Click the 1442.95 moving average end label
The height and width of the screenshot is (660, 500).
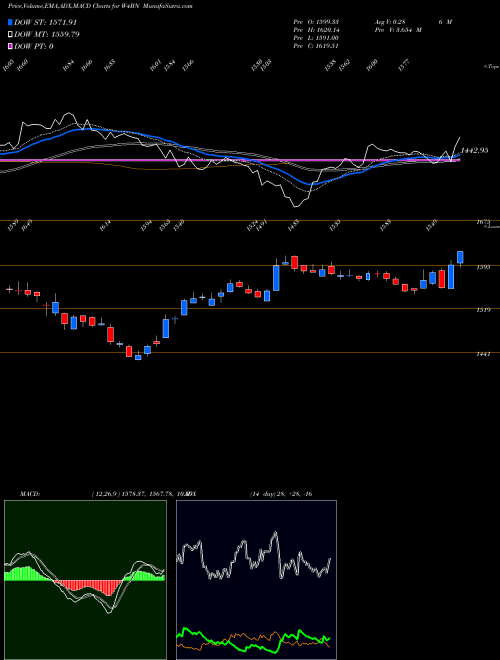[474, 150]
